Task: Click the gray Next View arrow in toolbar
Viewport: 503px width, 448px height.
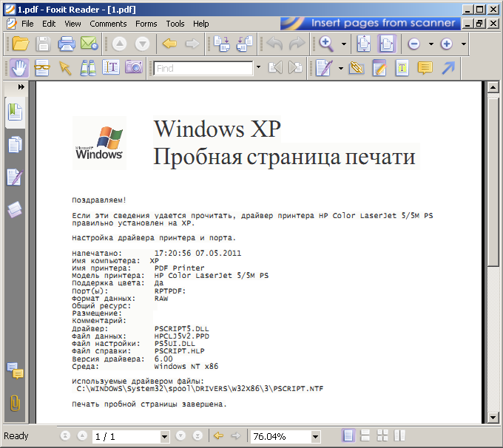Action: click(192, 44)
